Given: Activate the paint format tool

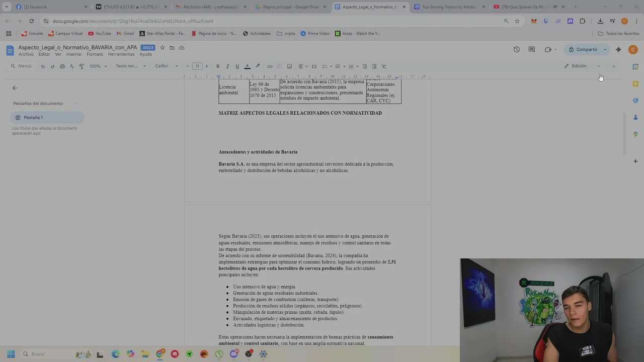Looking at the screenshot, I should [x=82, y=66].
